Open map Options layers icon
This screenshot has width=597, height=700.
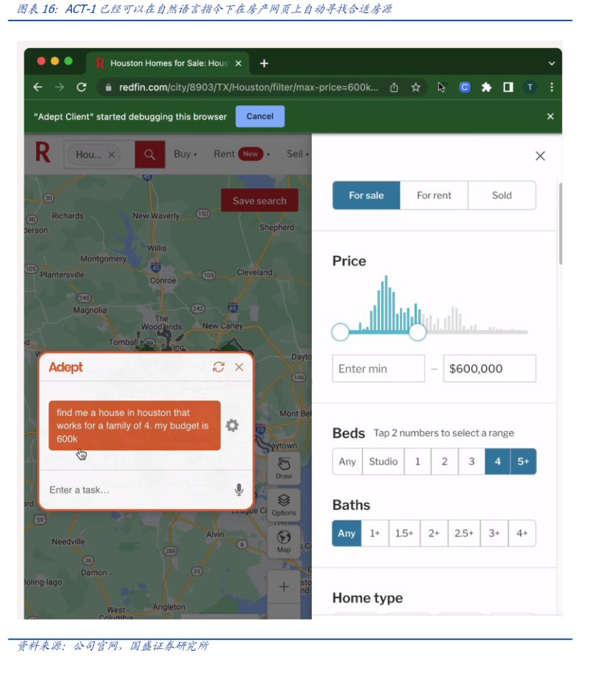pyautogui.click(x=284, y=505)
